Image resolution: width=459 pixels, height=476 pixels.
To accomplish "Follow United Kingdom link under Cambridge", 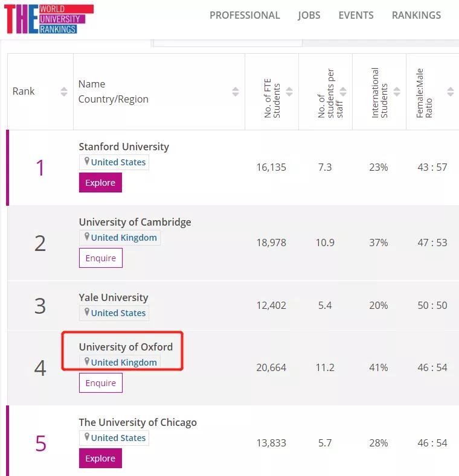I will [124, 238].
